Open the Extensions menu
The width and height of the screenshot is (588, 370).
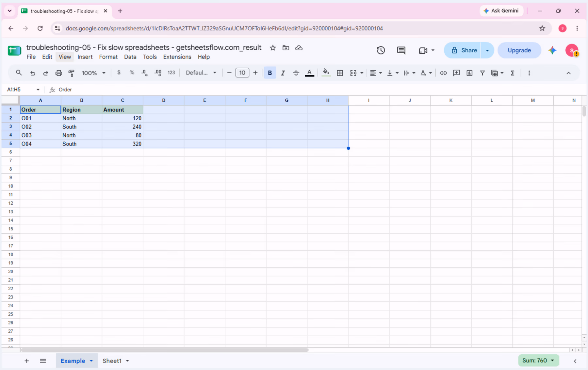[x=177, y=57]
